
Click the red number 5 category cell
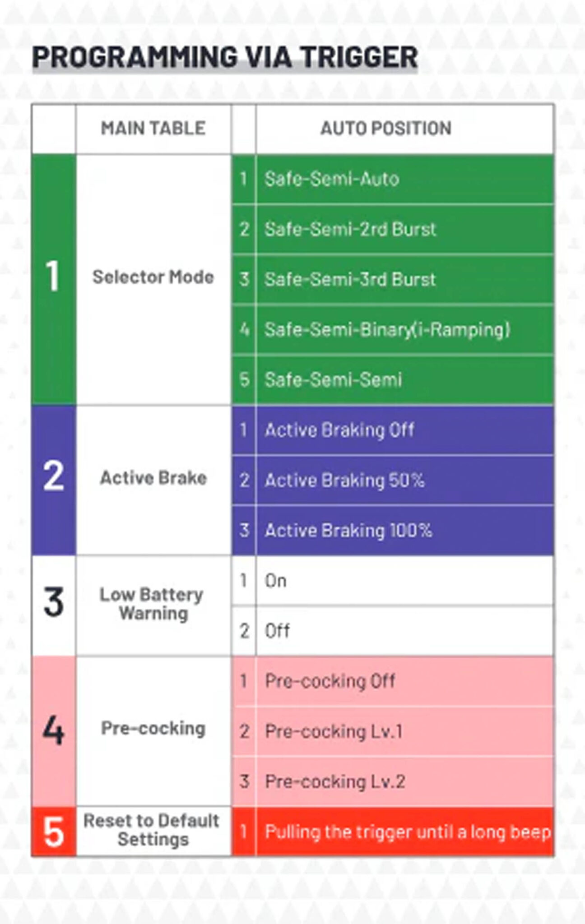click(53, 831)
